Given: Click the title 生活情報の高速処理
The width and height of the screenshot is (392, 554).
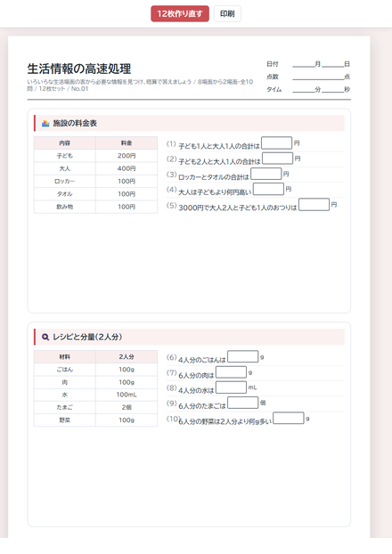Looking at the screenshot, I should point(79,69).
